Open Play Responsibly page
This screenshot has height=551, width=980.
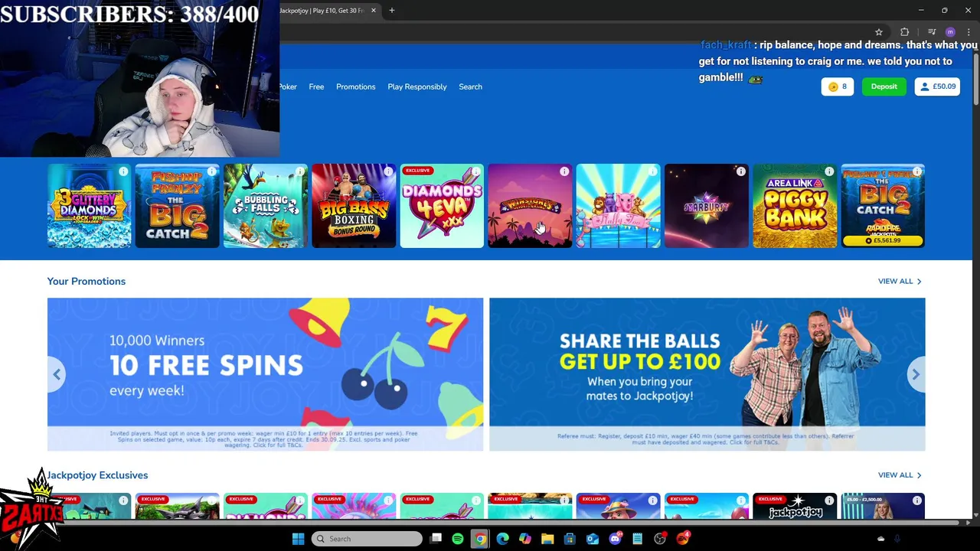417,86
